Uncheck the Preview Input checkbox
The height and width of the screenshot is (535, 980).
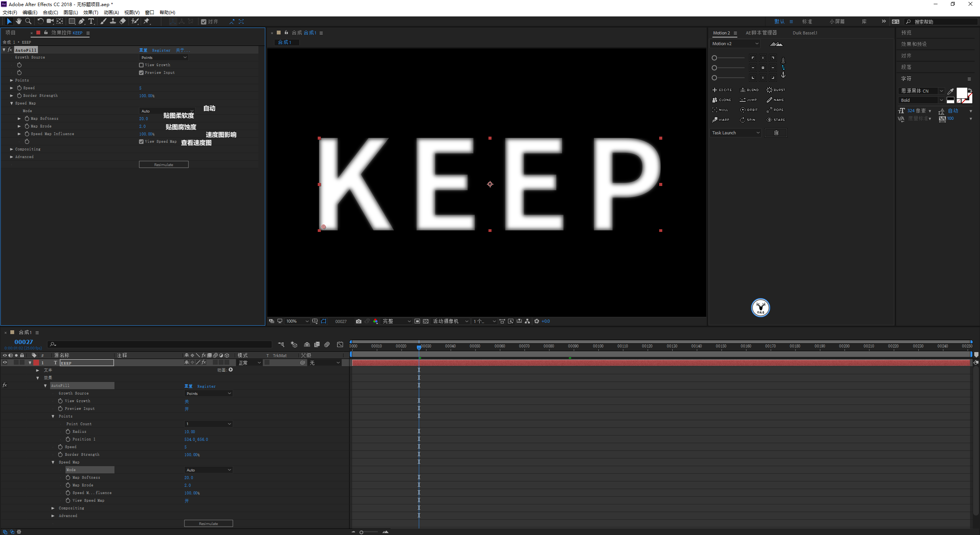(x=141, y=73)
